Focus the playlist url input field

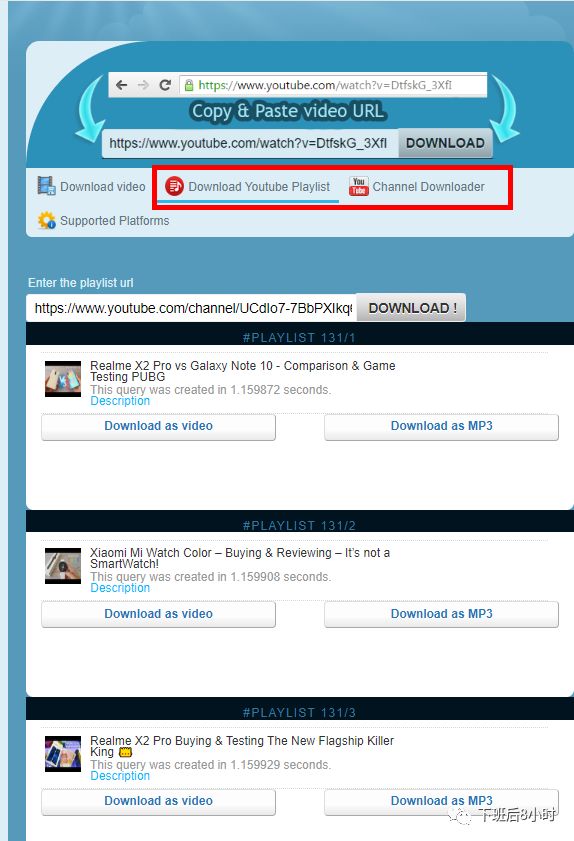coord(192,308)
